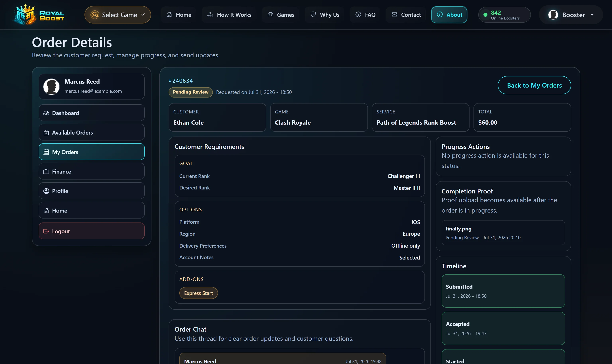Open the Booster account menu
612x364 pixels.
[x=571, y=15]
